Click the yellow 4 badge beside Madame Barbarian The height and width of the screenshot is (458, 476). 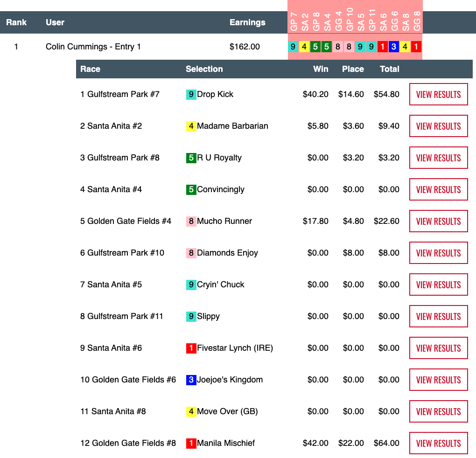pos(191,126)
